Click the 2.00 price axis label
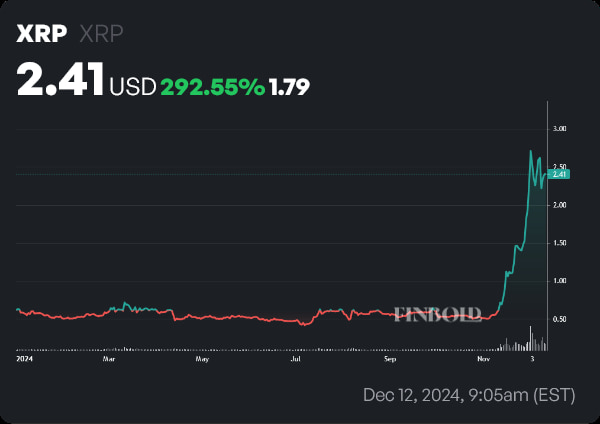This screenshot has width=600, height=424. [559, 205]
